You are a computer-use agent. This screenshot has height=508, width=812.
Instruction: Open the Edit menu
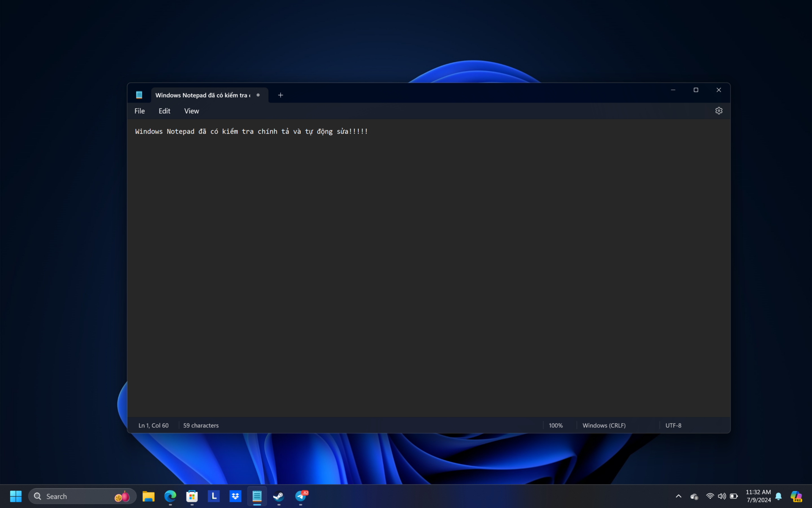click(164, 111)
